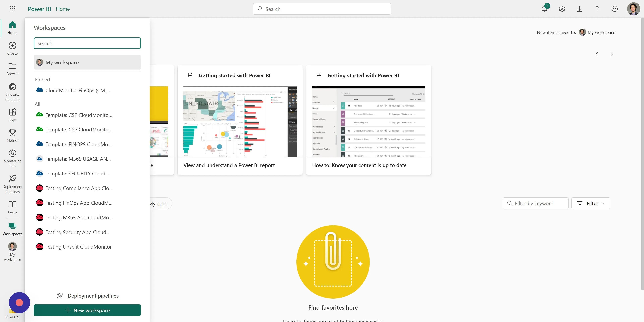644x322 pixels.
Task: Click the global Search box
Action: 322,9
